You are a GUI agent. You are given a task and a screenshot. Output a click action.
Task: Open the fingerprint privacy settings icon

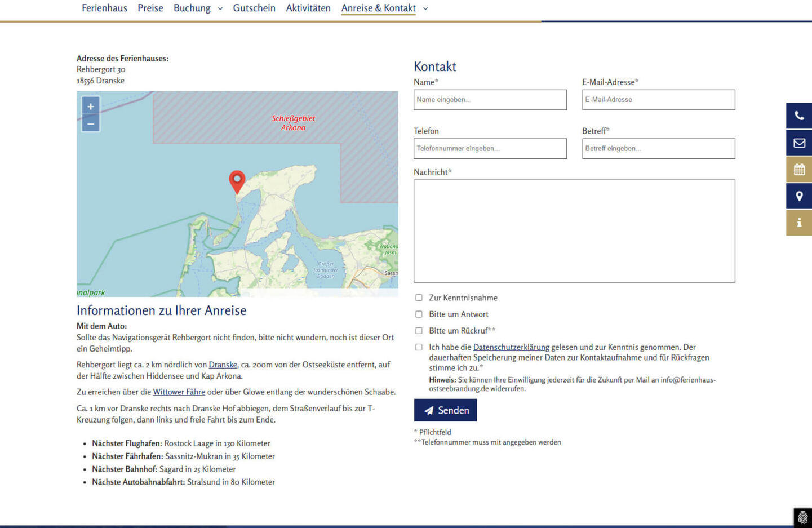click(x=802, y=518)
